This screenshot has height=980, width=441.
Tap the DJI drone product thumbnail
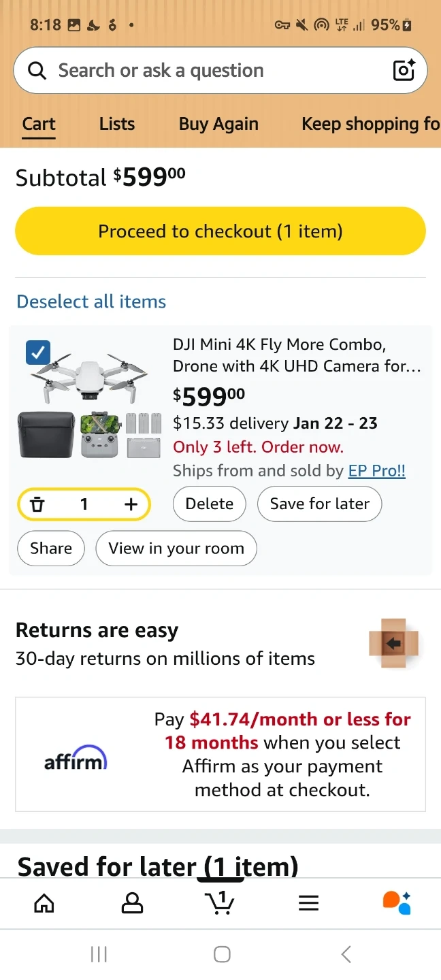[91, 402]
